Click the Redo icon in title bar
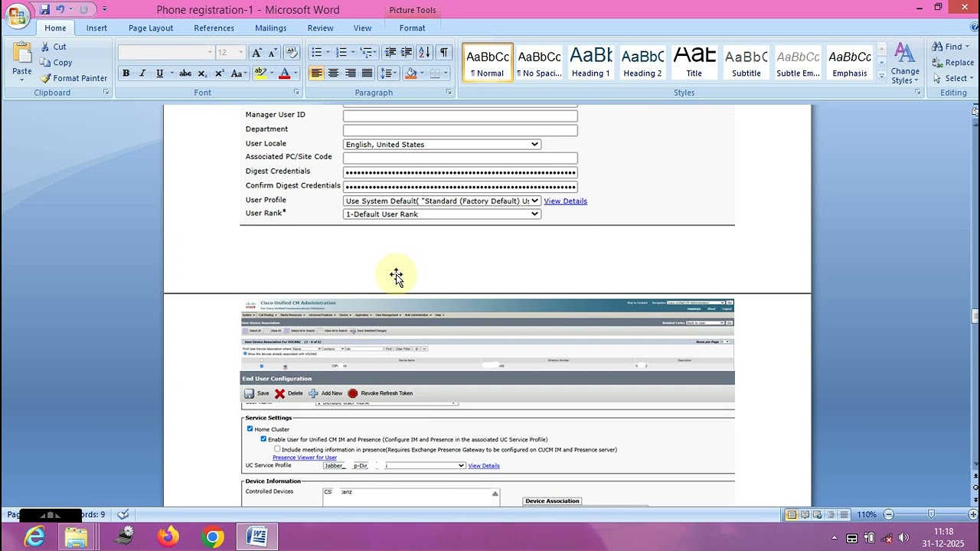 (x=83, y=10)
